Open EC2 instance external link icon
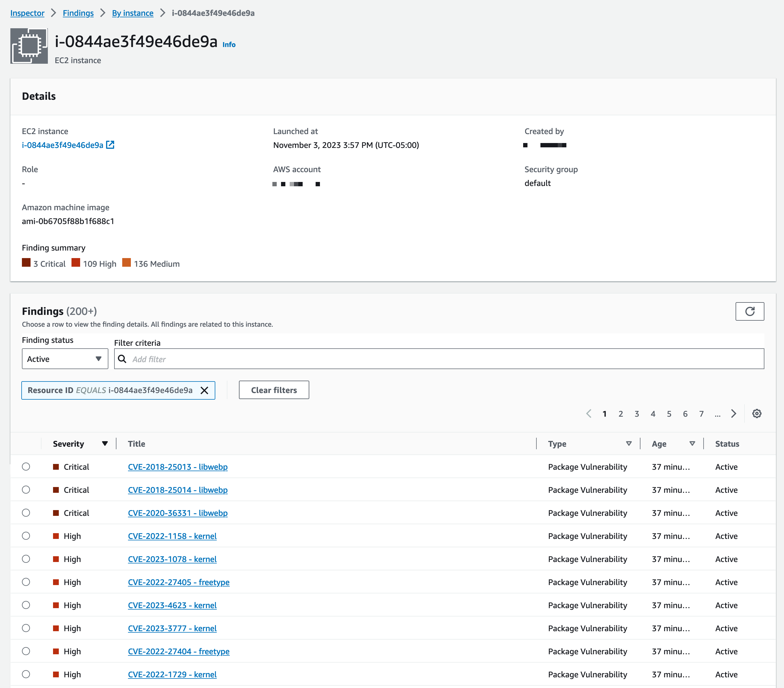Viewport: 784px width, 688px height. [x=110, y=145]
